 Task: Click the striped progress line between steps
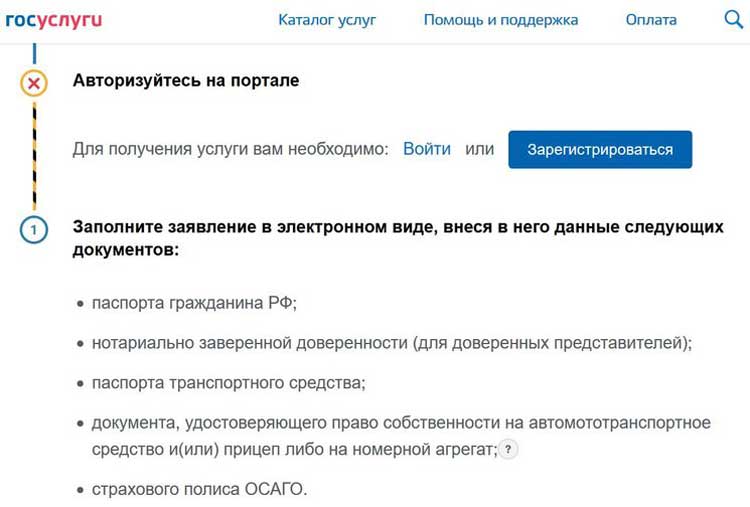point(34,156)
